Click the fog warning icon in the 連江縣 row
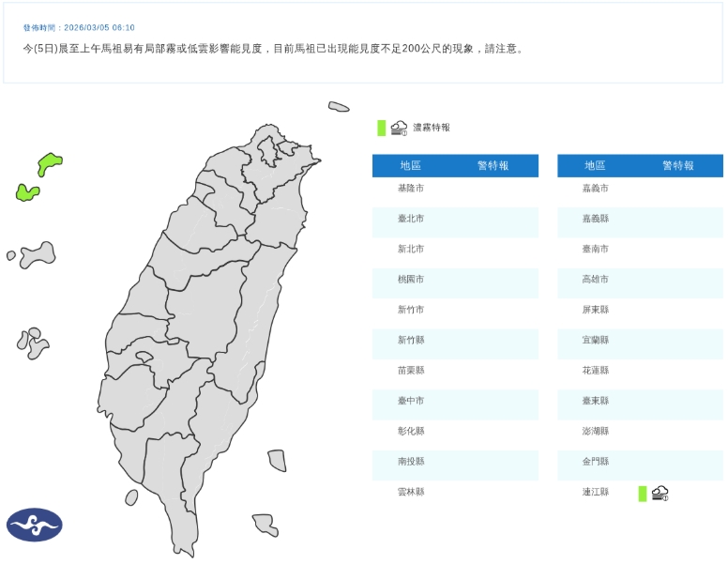Image resolution: width=728 pixels, height=564 pixels. pyautogui.click(x=660, y=493)
